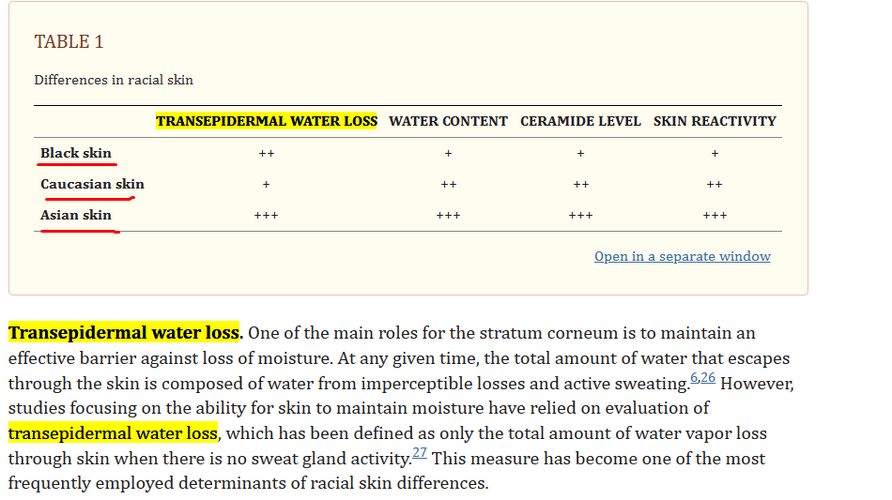Click Asian skin's ceramide level value
892x500 pixels.
(580, 216)
